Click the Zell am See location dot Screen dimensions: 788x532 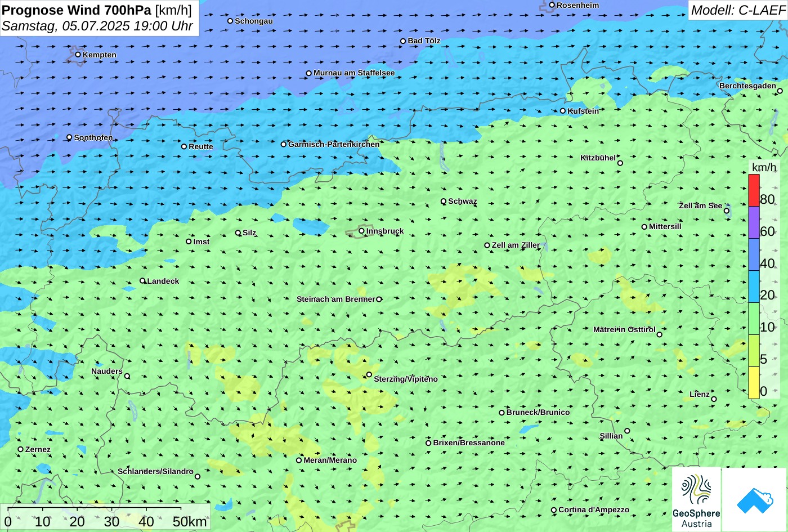coord(727,211)
